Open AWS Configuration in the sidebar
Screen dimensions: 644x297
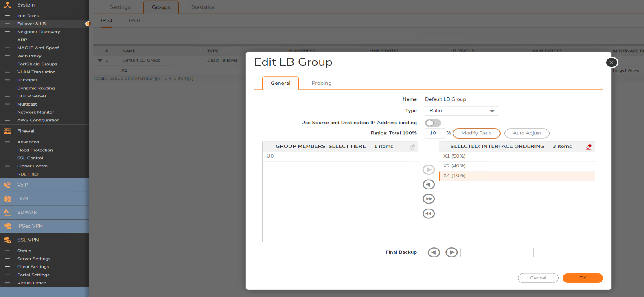click(38, 120)
